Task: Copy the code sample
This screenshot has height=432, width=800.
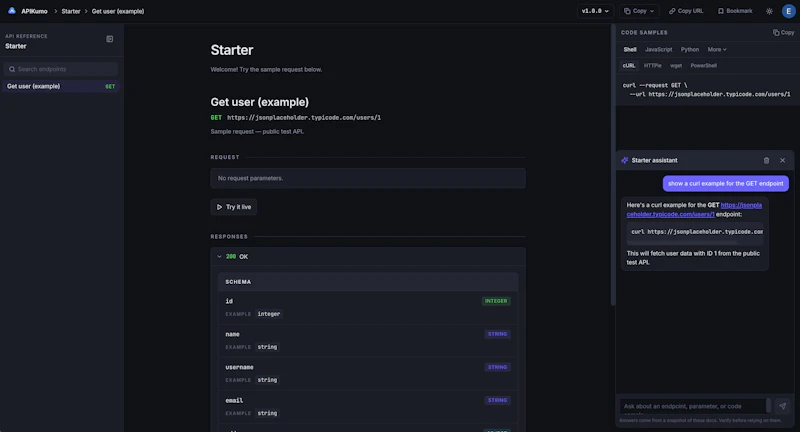Action: coord(784,33)
